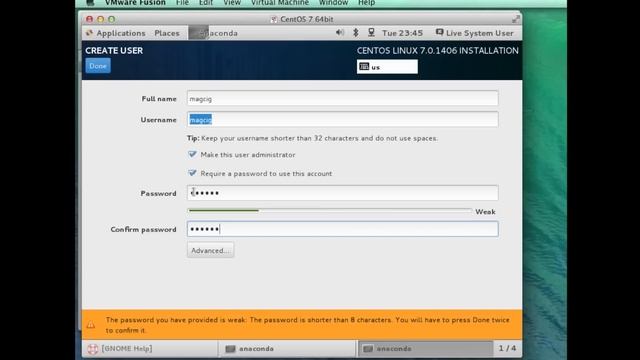Click the Password field
The width and height of the screenshot is (640, 360).
click(342, 193)
